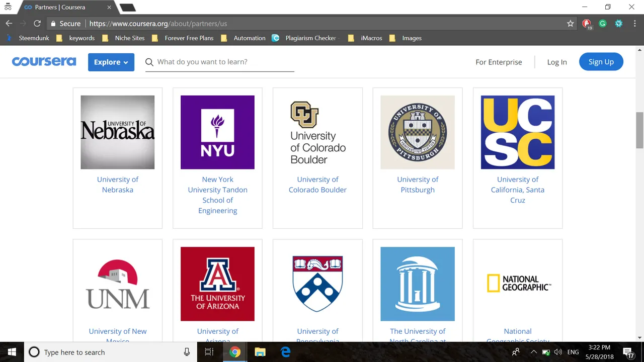Open the Images bookmark folder
This screenshot has height=362, width=644.
point(406,38)
